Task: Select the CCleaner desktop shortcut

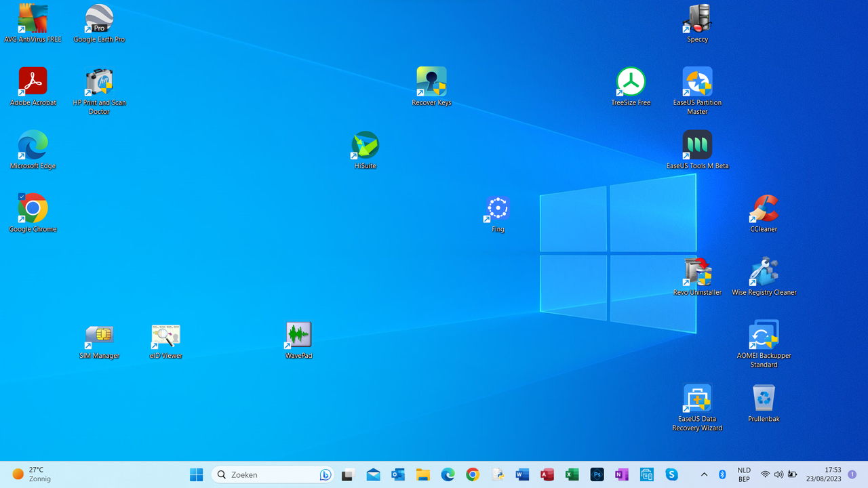Action: point(764,213)
